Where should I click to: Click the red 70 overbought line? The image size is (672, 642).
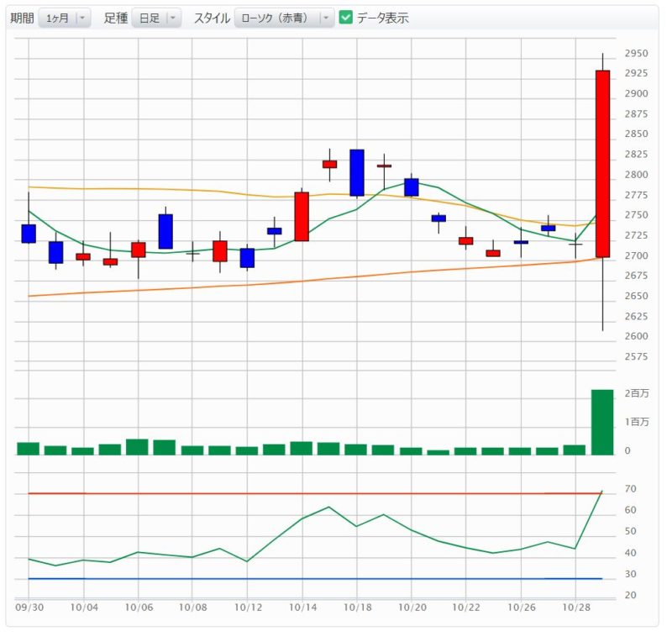316,493
